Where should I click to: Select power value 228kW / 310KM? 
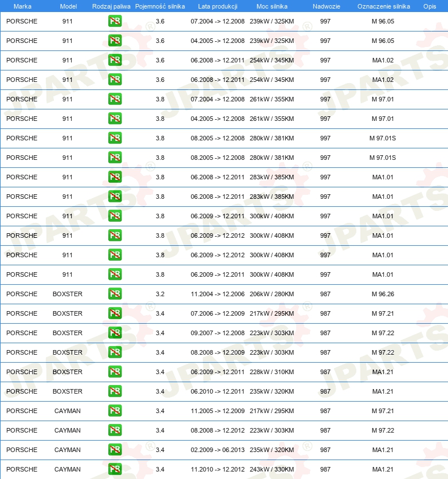point(272,372)
